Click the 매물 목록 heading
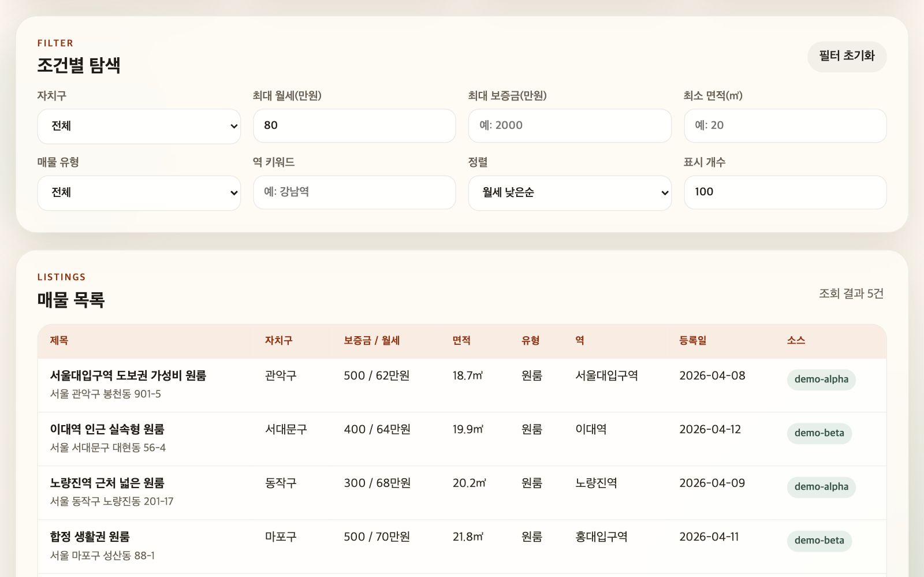The height and width of the screenshot is (577, 924). pyautogui.click(x=71, y=300)
